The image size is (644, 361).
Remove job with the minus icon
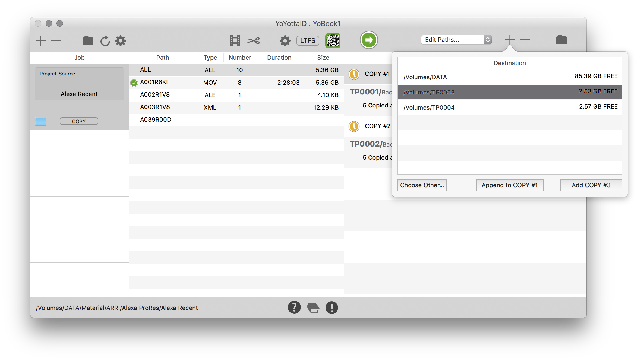click(56, 41)
